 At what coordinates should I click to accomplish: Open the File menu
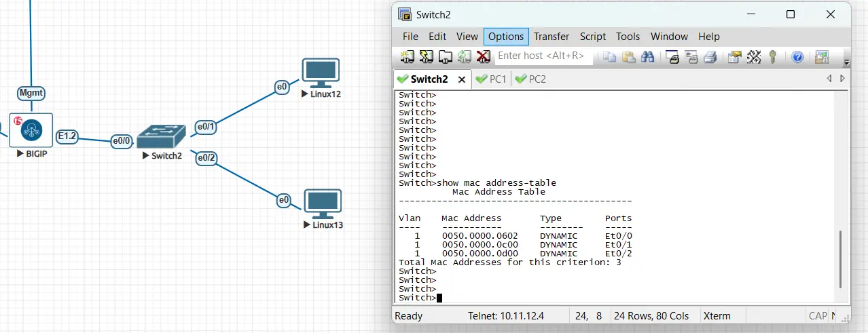pyautogui.click(x=410, y=37)
